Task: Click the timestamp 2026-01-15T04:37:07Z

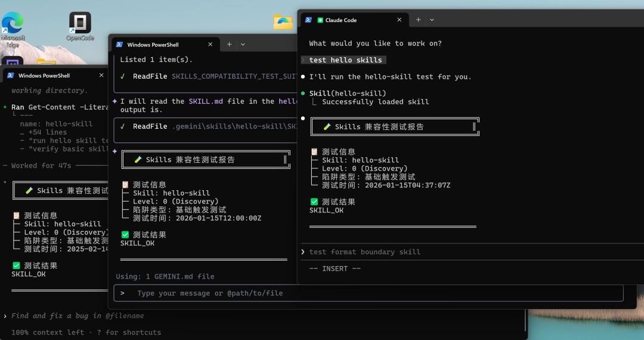Action: (x=407, y=185)
